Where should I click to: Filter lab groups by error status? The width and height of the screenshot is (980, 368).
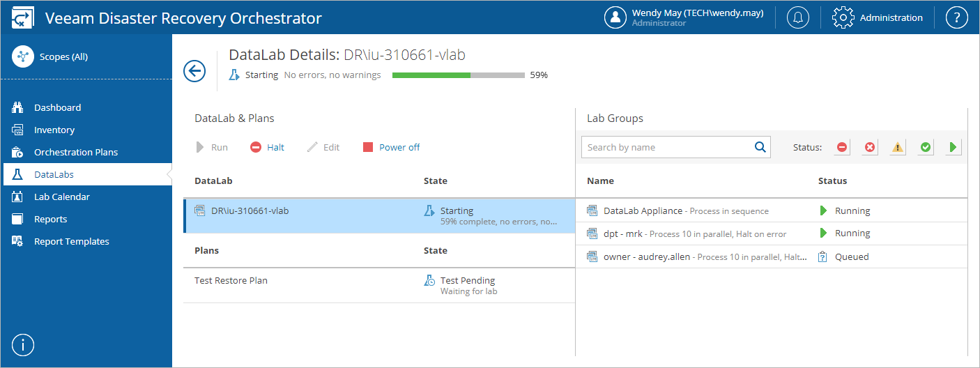click(870, 147)
